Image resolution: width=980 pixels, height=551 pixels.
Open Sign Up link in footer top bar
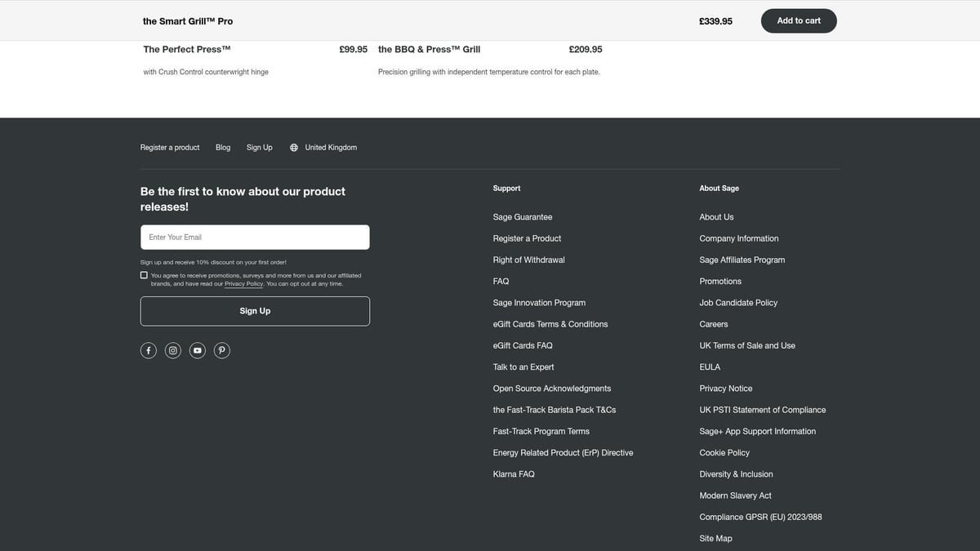click(260, 148)
